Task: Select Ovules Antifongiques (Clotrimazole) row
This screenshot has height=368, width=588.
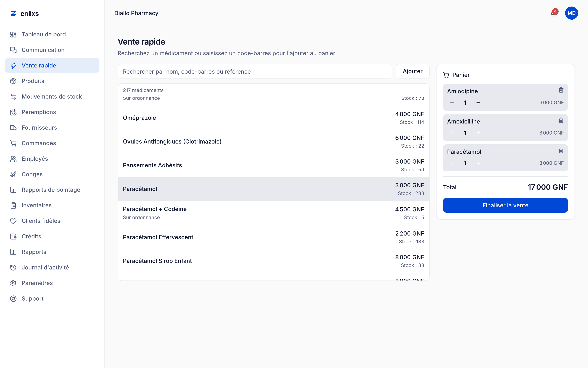Action: tap(273, 141)
